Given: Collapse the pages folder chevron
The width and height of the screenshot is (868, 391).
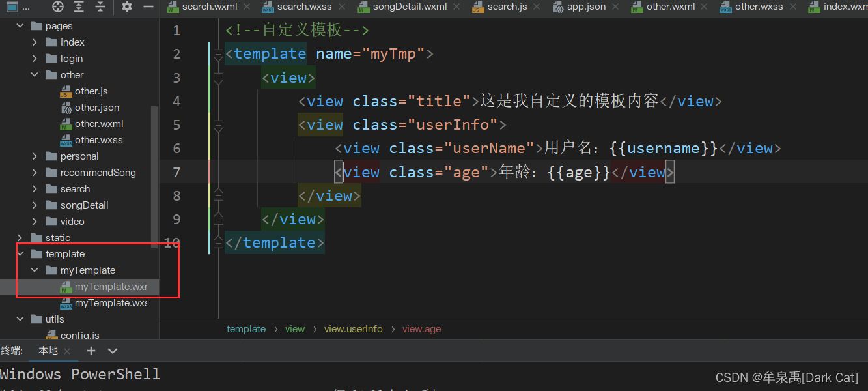Looking at the screenshot, I should (20, 26).
